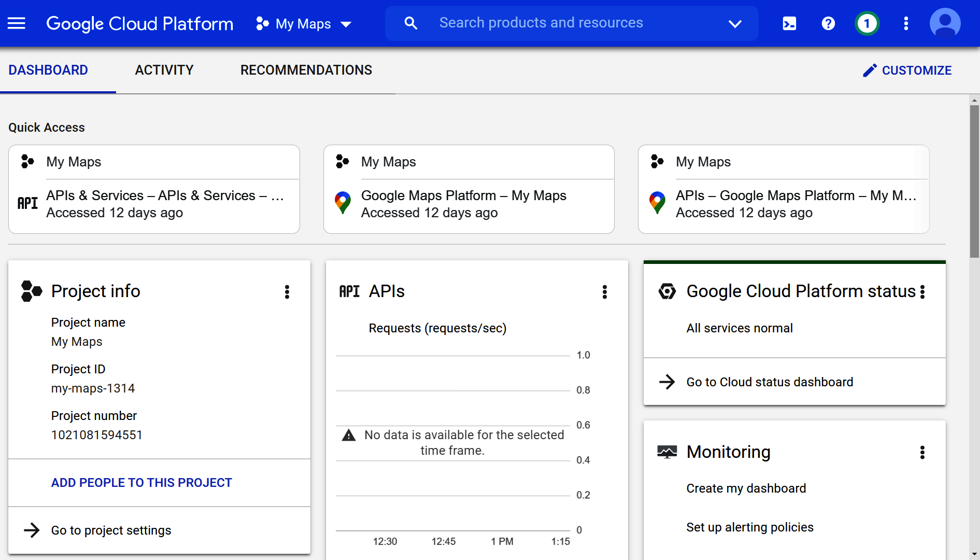The image size is (980, 560).
Task: Open Monitoring card more options
Action: click(x=922, y=453)
